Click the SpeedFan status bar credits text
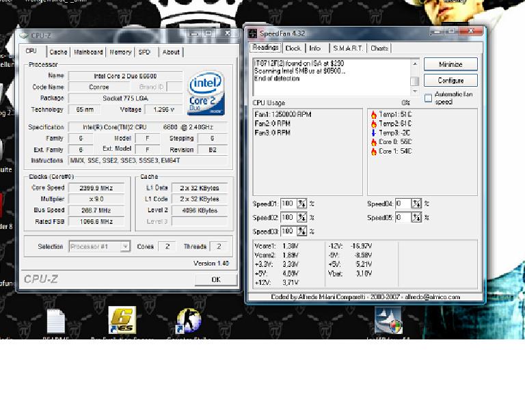 (366, 297)
